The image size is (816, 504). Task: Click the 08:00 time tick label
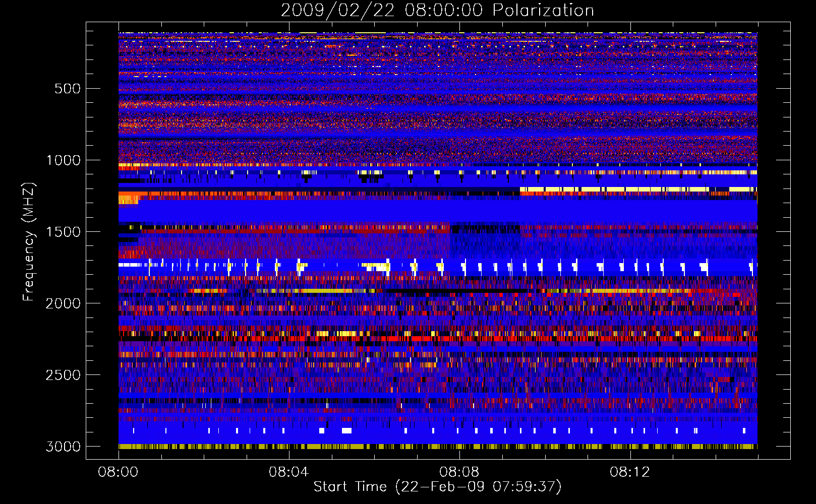[119, 472]
